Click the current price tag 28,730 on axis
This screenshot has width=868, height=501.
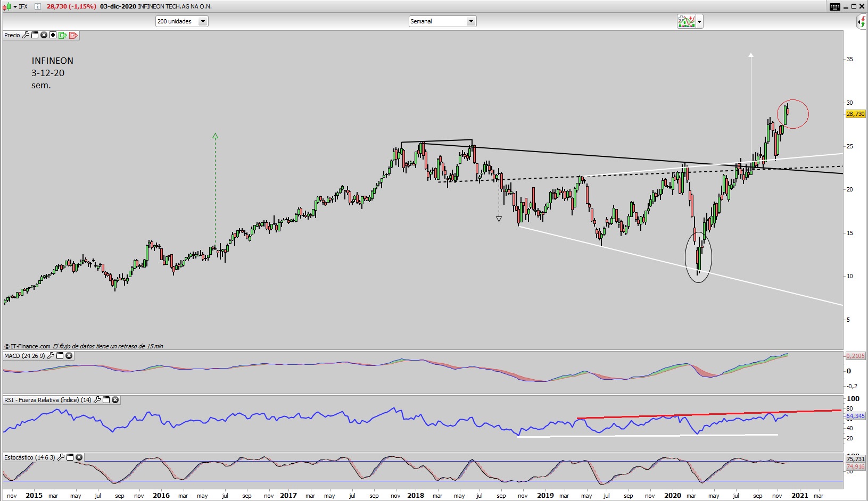[855, 114]
